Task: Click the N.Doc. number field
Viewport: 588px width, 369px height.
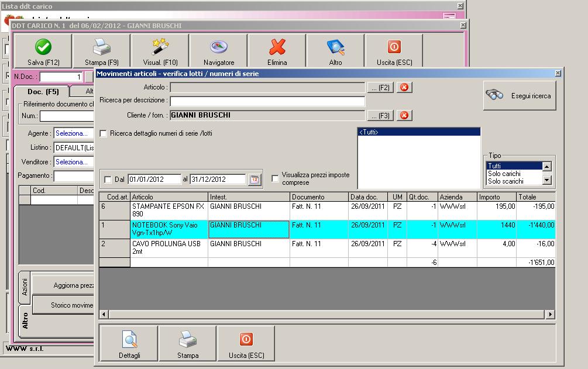Action: coord(61,77)
